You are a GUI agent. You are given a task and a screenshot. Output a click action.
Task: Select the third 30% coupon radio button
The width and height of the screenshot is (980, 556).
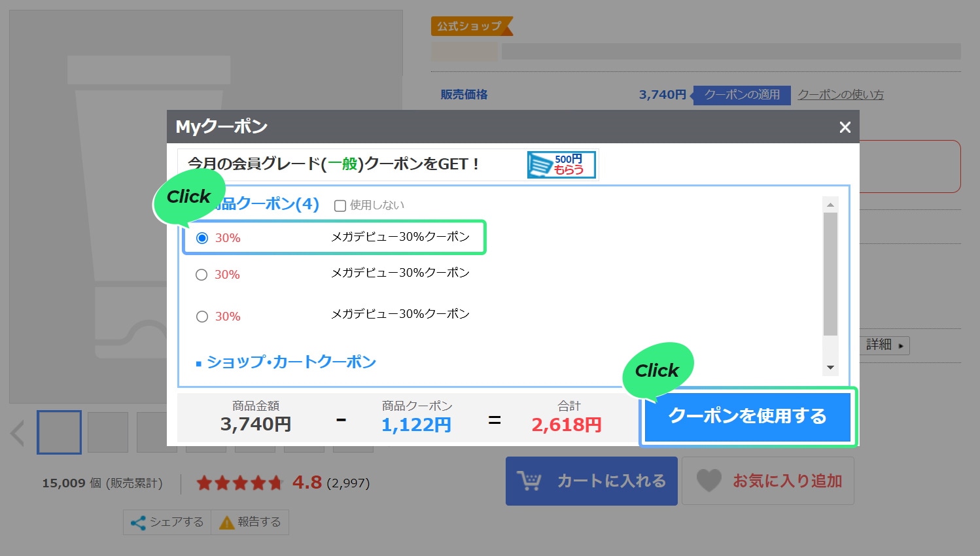(202, 317)
